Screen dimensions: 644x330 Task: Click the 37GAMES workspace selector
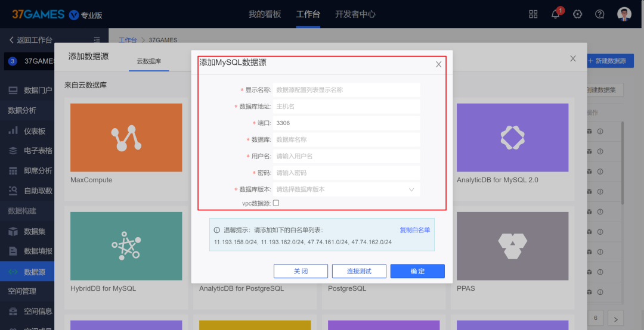tap(30, 61)
